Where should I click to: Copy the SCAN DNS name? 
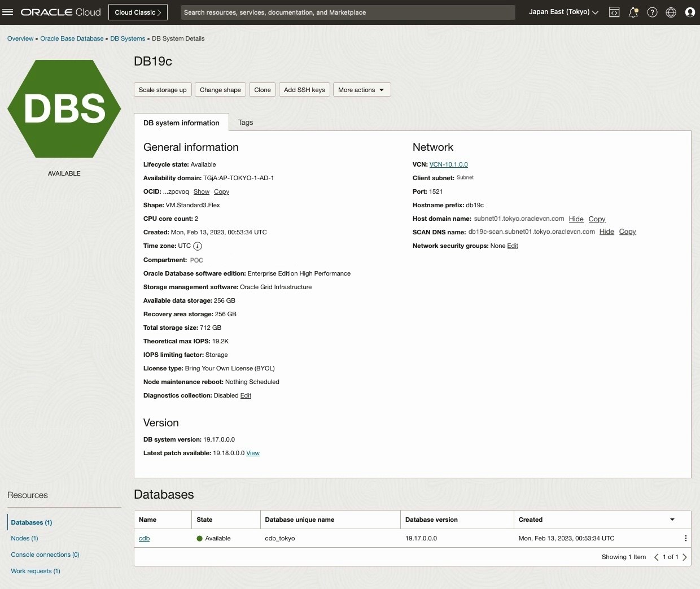point(628,232)
